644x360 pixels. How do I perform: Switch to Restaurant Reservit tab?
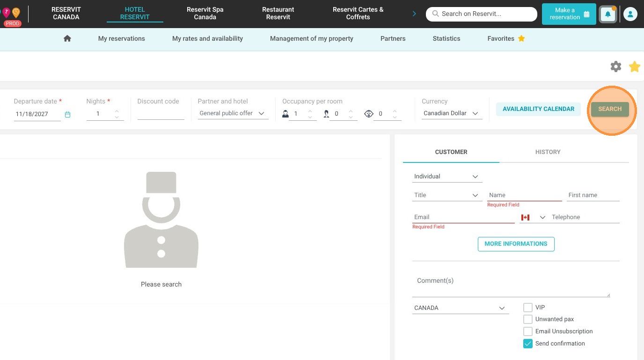pyautogui.click(x=278, y=13)
